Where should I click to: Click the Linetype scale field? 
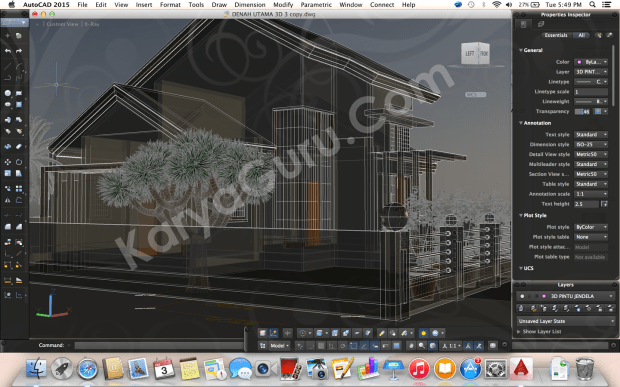(591, 92)
